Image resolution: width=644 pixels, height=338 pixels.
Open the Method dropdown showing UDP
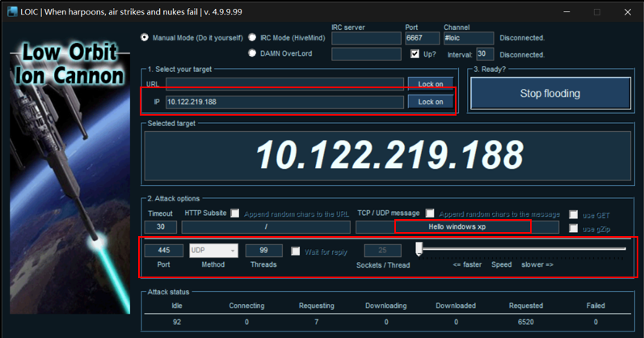coord(213,251)
